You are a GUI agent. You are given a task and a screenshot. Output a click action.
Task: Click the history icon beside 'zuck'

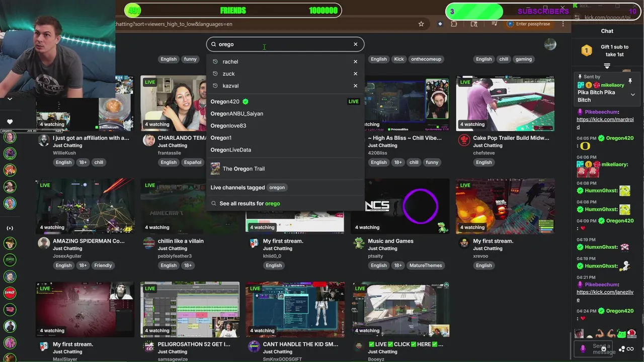215,74
